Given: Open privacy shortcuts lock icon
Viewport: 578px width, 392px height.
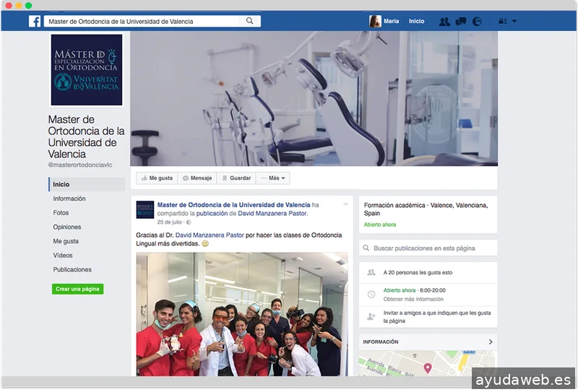Looking at the screenshot, I should coord(502,22).
